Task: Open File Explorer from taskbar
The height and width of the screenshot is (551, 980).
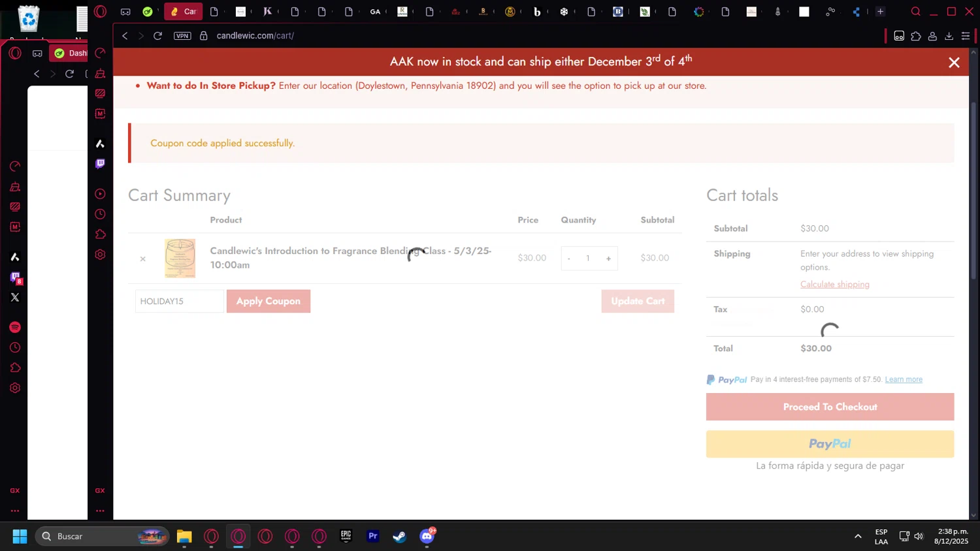Action: point(184,536)
